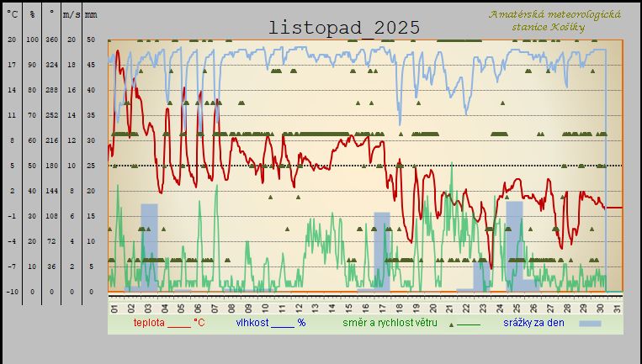Click the blue line sample beside vlhkost
642x364 pixels.
[283, 325]
